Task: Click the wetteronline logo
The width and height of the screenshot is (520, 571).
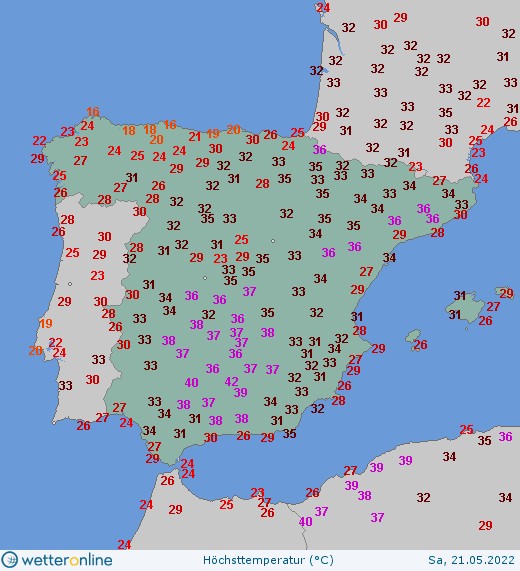Action: pyautogui.click(x=56, y=560)
